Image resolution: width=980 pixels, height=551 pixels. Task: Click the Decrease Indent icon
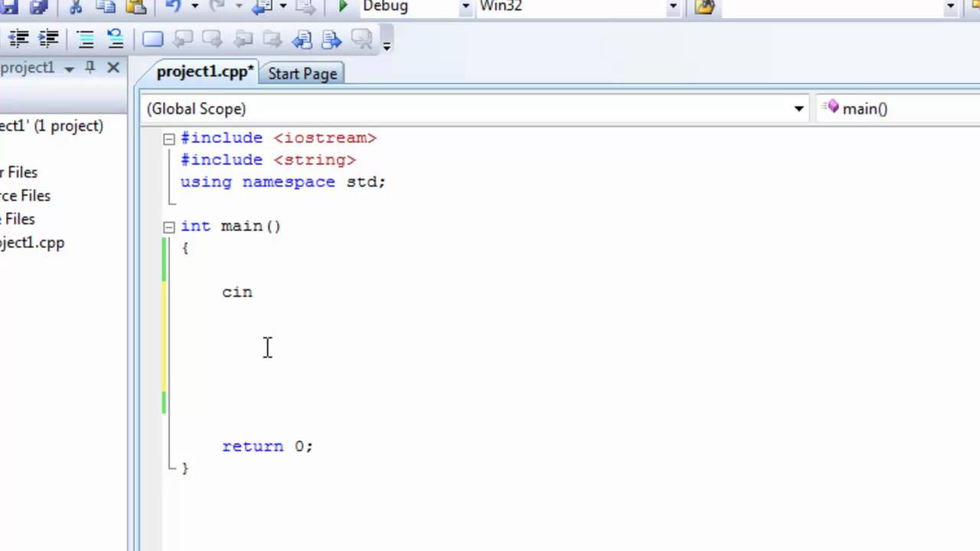pos(18,39)
